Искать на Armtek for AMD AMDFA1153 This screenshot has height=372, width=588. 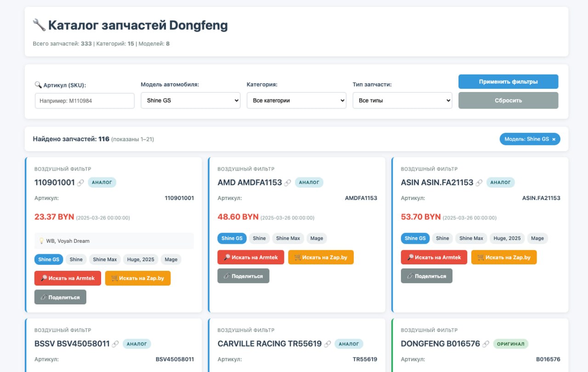251,257
